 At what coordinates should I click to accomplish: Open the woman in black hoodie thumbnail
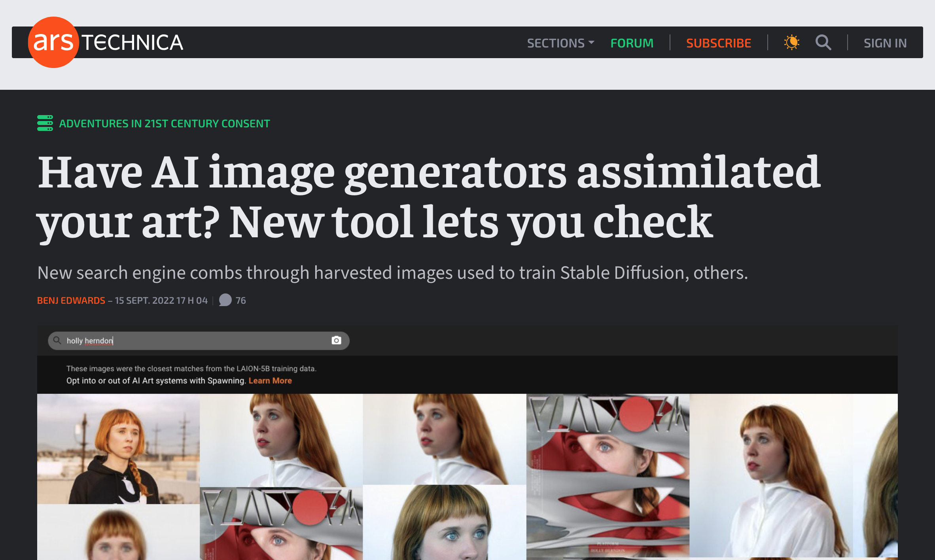coord(118,449)
